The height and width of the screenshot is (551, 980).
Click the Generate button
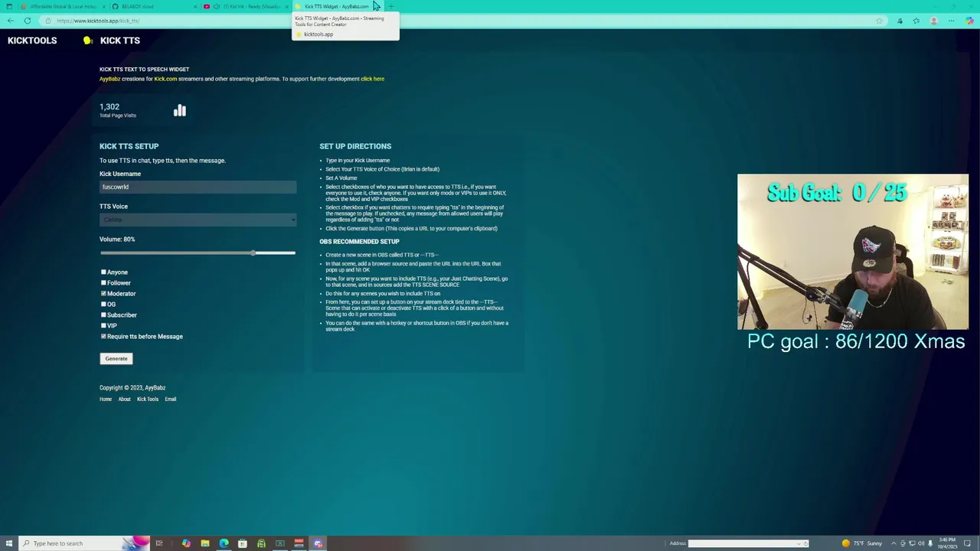(x=116, y=359)
